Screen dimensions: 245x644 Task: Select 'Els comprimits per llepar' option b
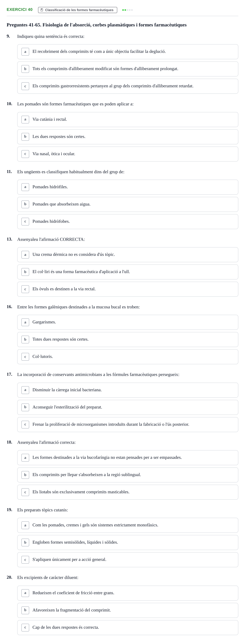[x=128, y=475]
